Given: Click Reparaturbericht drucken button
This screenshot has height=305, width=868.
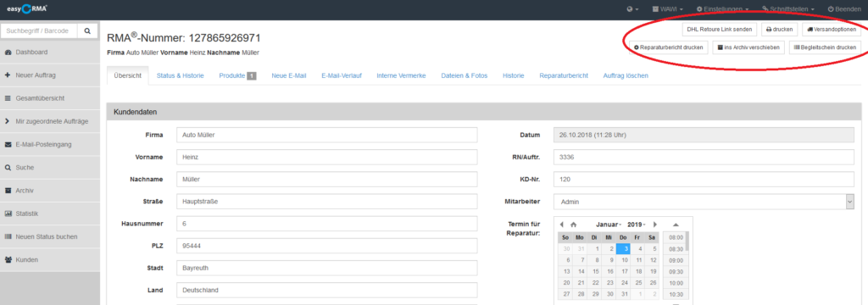Looking at the screenshot, I should pos(669,47).
